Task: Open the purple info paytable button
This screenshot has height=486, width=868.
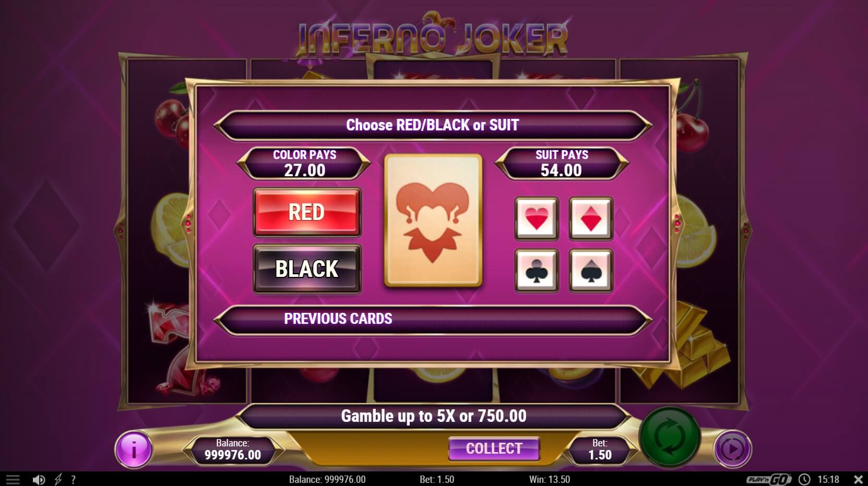Action: coord(134,449)
